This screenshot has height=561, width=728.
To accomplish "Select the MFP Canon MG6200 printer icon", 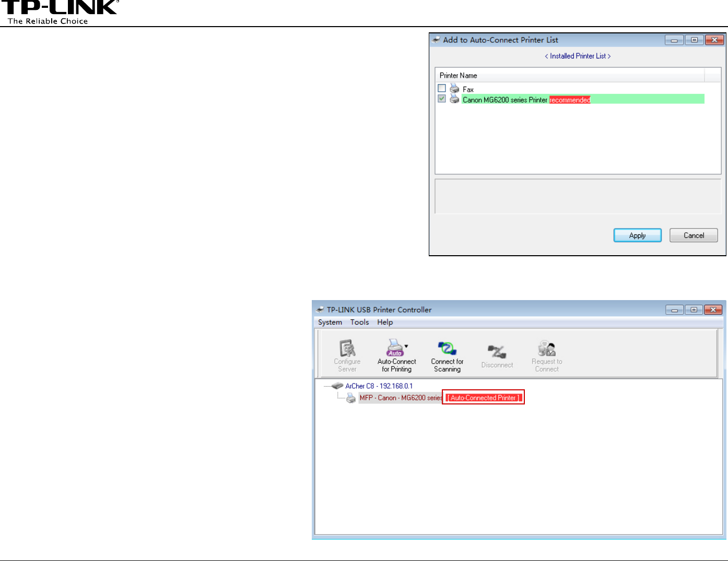I will (x=351, y=398).
